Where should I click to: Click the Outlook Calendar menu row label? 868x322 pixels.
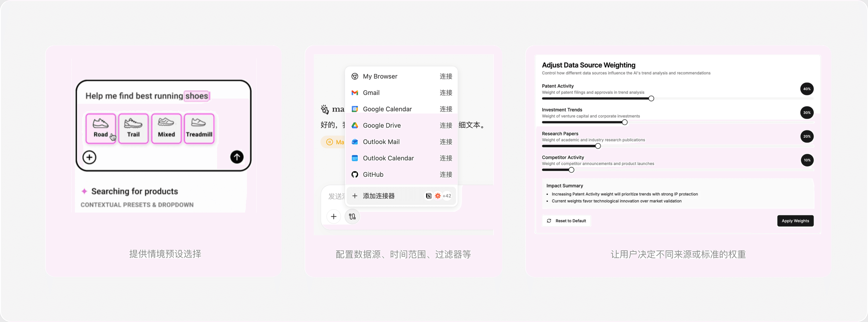388,158
